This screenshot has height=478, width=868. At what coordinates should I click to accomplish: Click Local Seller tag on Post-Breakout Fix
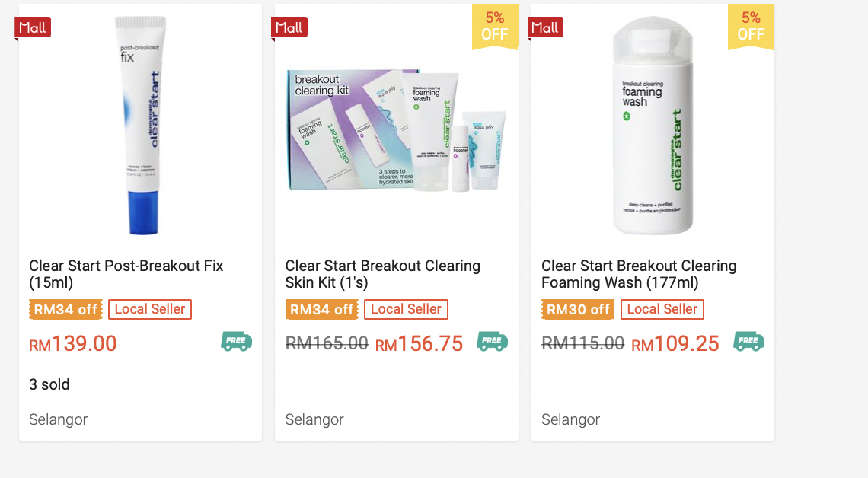pos(150,309)
